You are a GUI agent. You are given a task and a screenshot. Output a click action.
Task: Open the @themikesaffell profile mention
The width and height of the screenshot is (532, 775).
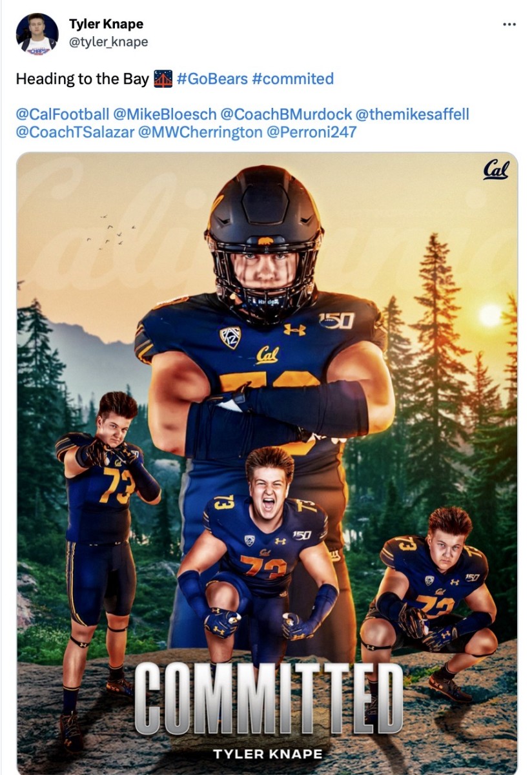click(x=412, y=114)
